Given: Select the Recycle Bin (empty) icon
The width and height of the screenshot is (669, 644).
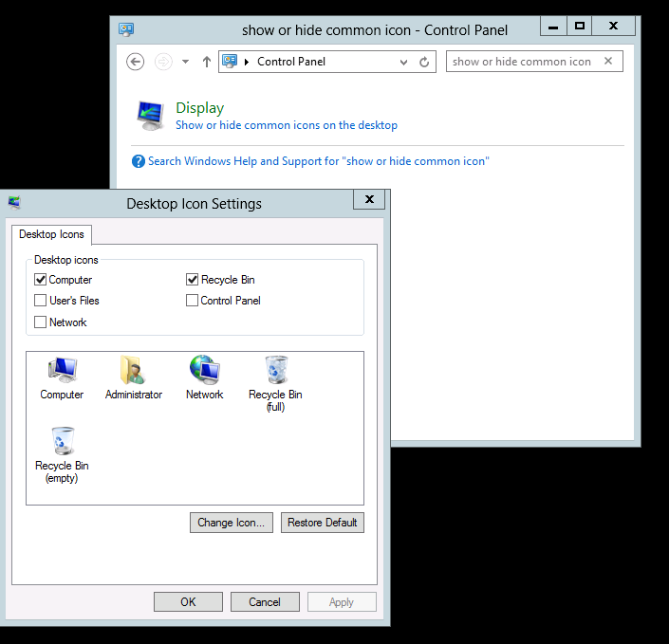Looking at the screenshot, I should pyautogui.click(x=63, y=441).
